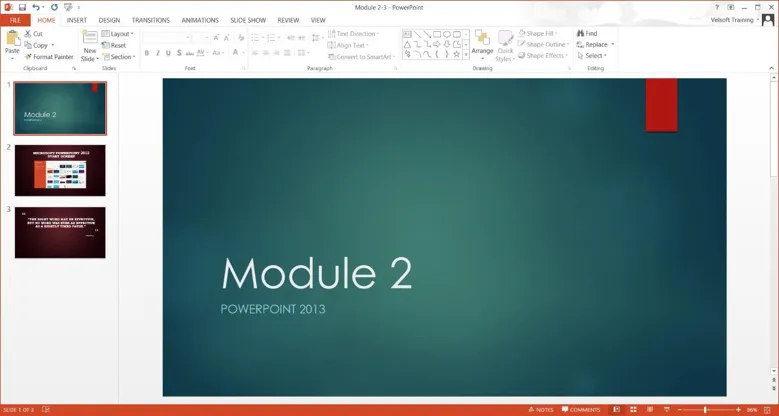
Task: Select slide 3 quote thumbnail
Action: [x=60, y=233]
